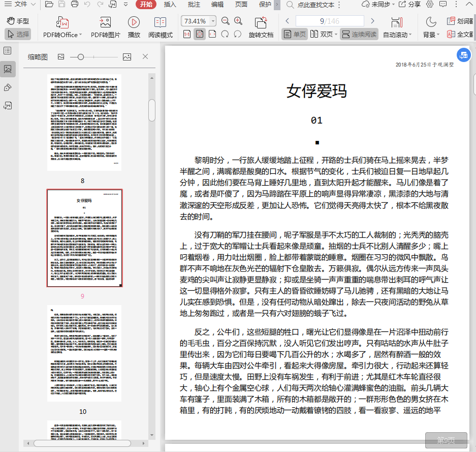The width and height of the screenshot is (476, 452).
Task: Toggle 连续阅读 continuous reading
Action: [x=359, y=35]
